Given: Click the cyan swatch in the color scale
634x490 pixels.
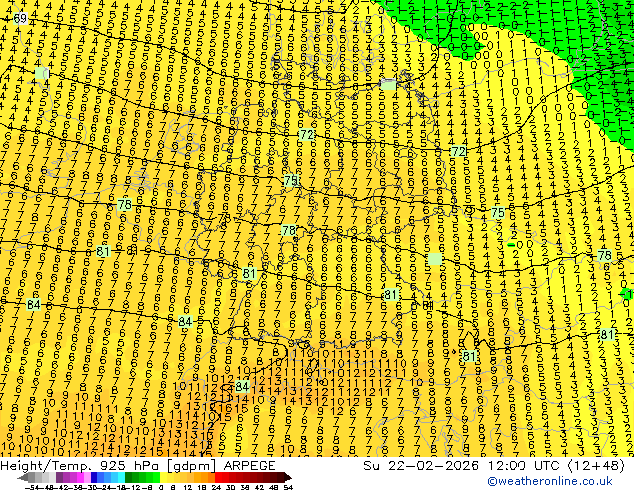Looking at the screenshot, I should (x=122, y=477).
